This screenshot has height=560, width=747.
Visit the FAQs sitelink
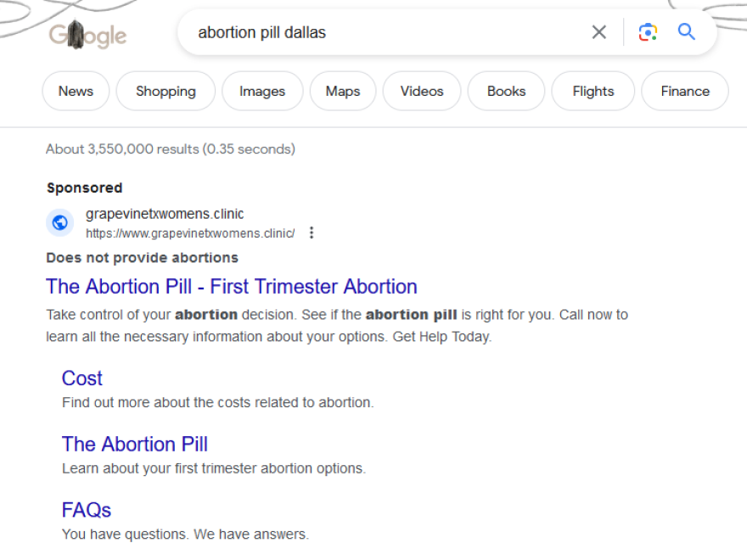coord(87,510)
